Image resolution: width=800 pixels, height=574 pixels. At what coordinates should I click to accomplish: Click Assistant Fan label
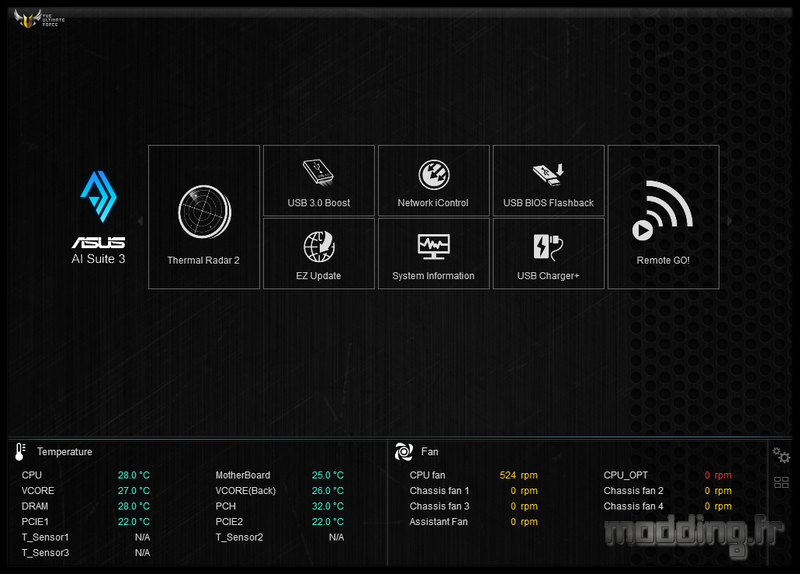point(438,521)
